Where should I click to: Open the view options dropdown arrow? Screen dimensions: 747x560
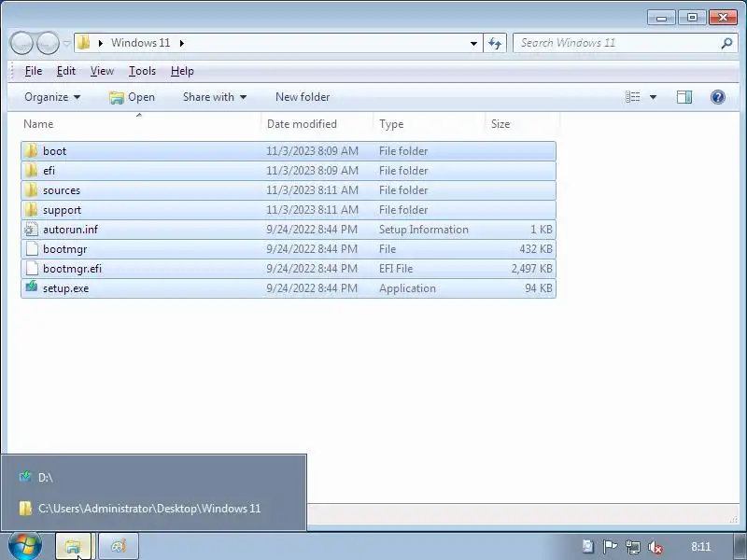point(653,97)
